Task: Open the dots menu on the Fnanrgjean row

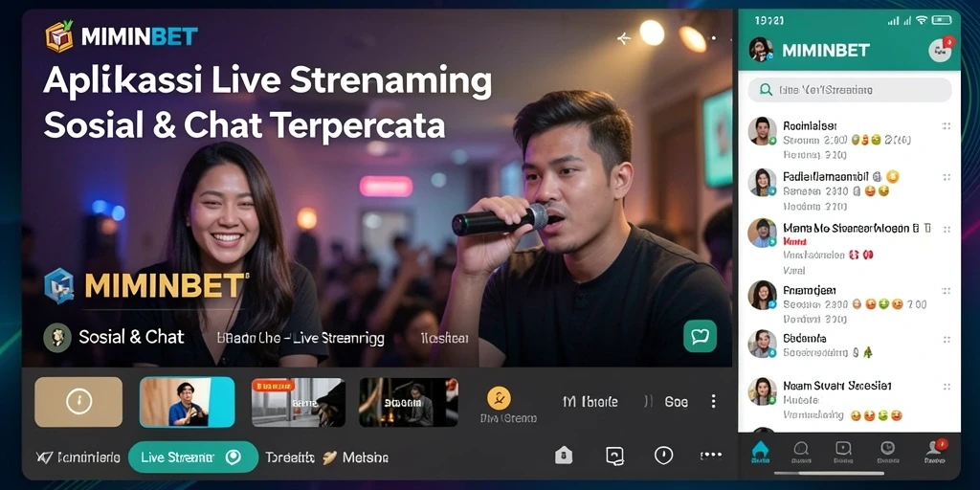Action: coord(947,291)
